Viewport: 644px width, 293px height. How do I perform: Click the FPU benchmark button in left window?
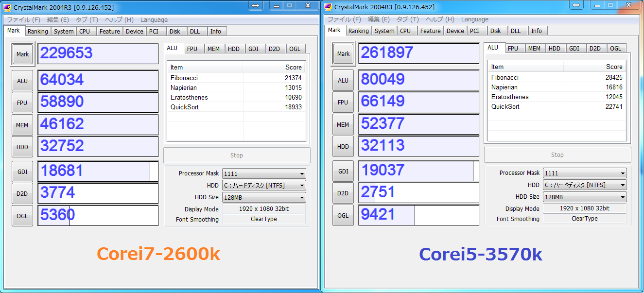(x=22, y=103)
